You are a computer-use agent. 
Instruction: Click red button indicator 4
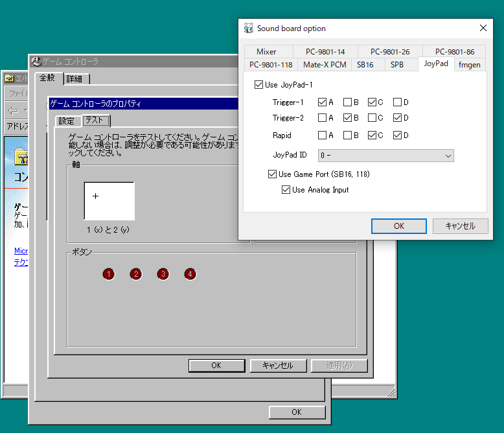(190, 274)
